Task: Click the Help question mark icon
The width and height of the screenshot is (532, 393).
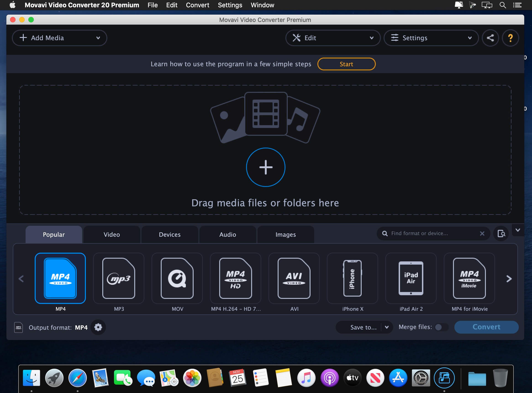Action: click(510, 38)
